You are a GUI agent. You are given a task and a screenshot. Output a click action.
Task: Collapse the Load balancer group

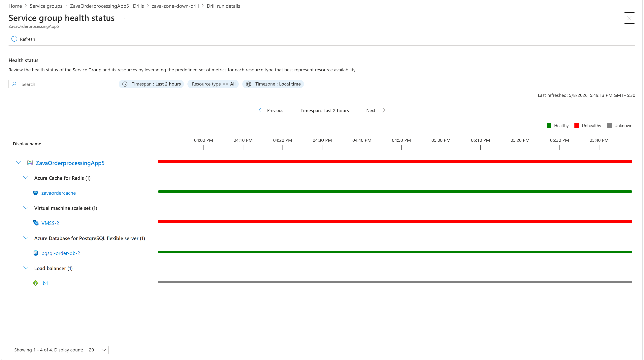(26, 268)
